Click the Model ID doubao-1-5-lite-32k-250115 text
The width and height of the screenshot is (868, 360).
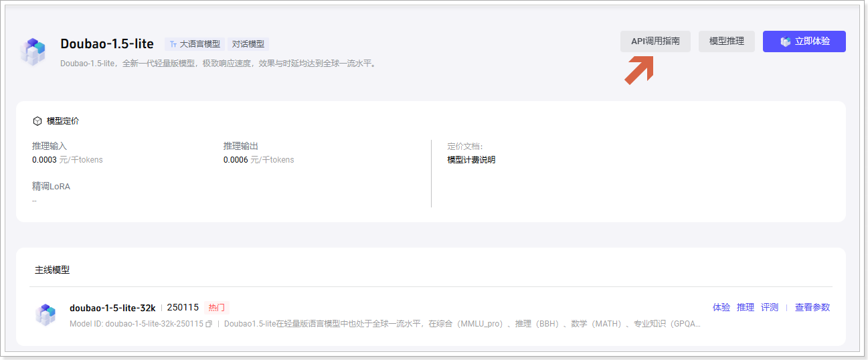[x=137, y=324]
